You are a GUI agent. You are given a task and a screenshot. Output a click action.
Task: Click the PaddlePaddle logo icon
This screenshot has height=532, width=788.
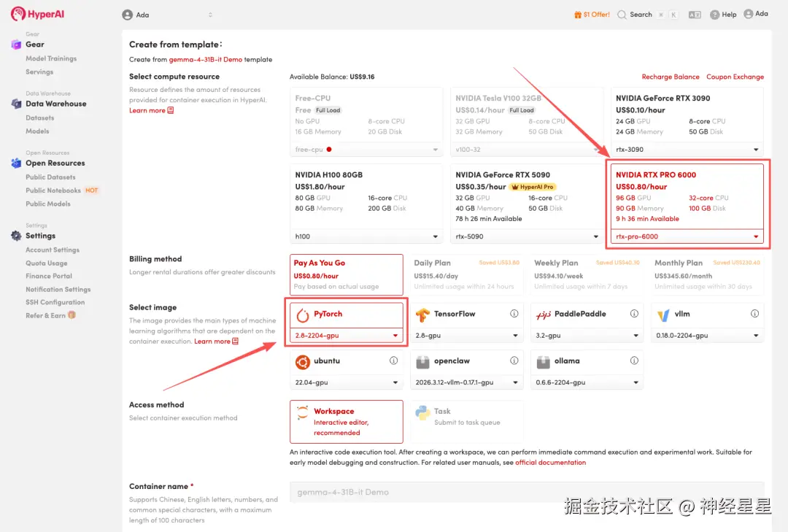click(x=544, y=315)
